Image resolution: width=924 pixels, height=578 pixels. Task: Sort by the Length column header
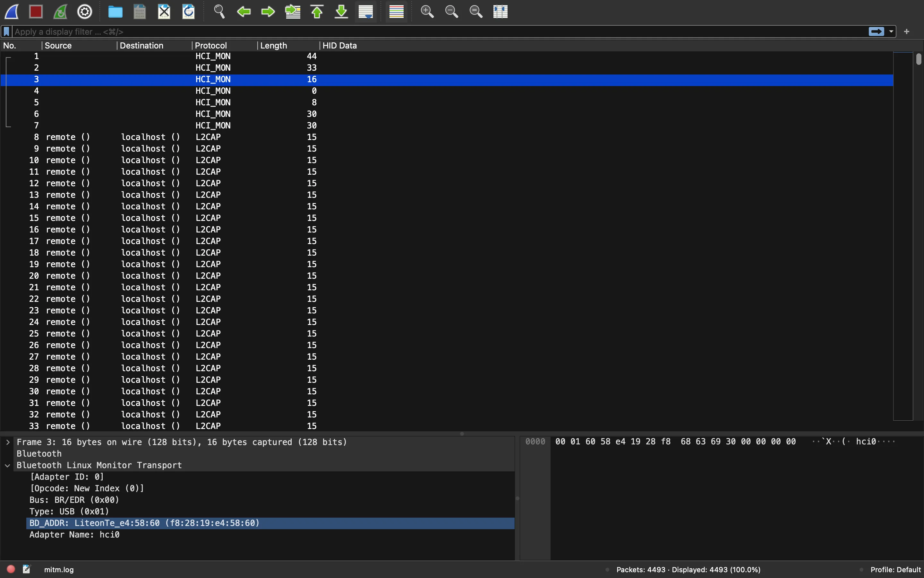289,46
